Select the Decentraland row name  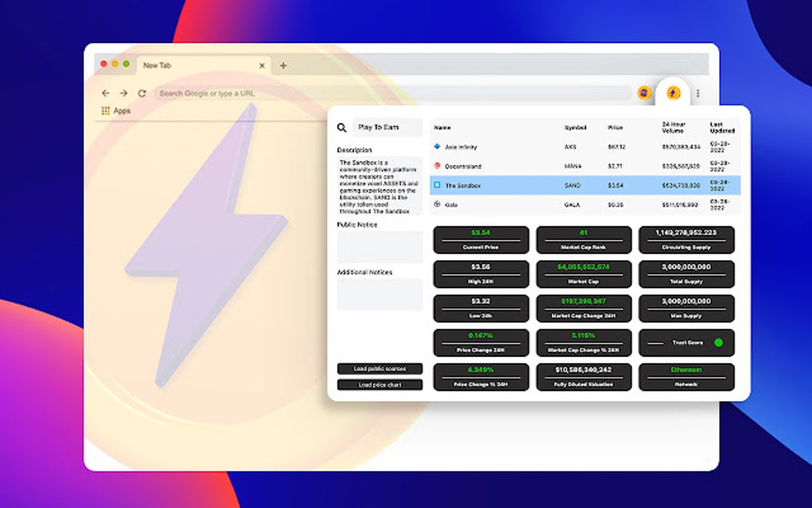click(463, 166)
